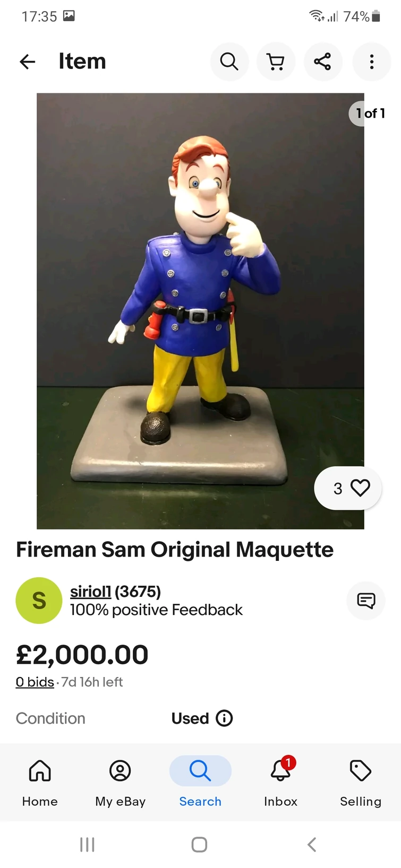Open siriol1 seller profile link
The image size is (401, 868).
coord(91,592)
